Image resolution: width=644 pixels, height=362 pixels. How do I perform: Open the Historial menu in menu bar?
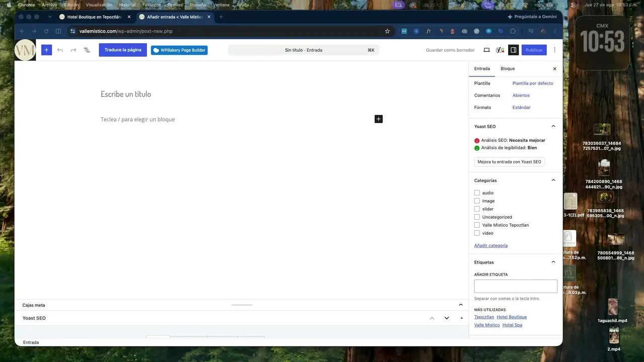pyautogui.click(x=127, y=5)
